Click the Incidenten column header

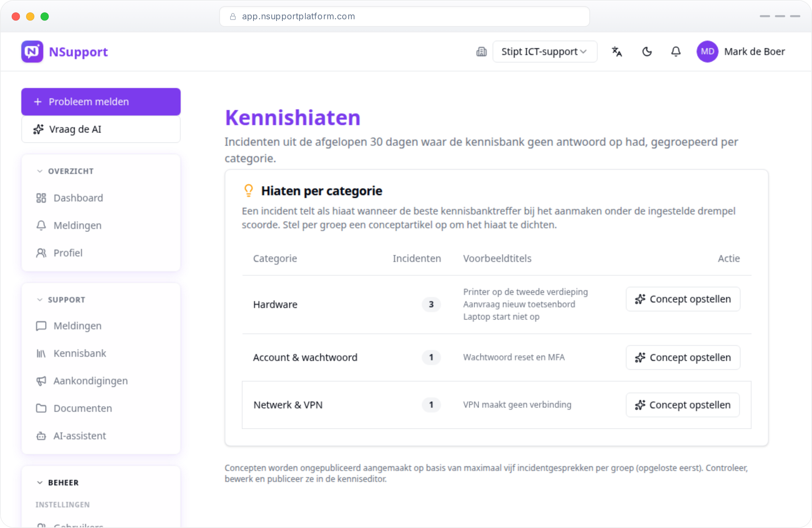pos(417,258)
